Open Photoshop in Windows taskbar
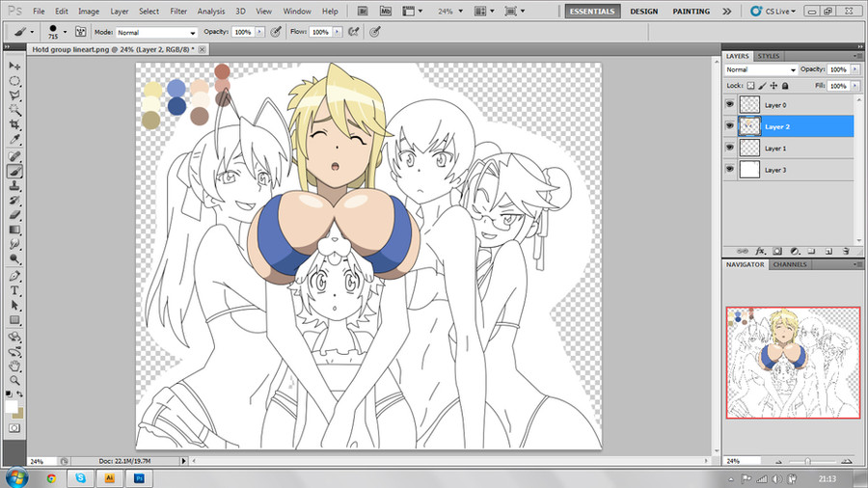The image size is (868, 488). (139, 478)
